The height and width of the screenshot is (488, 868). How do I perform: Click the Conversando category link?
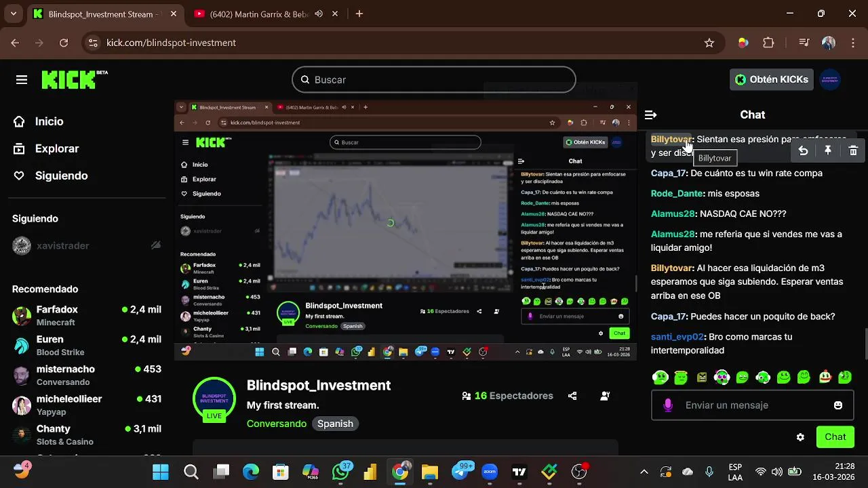click(x=277, y=424)
